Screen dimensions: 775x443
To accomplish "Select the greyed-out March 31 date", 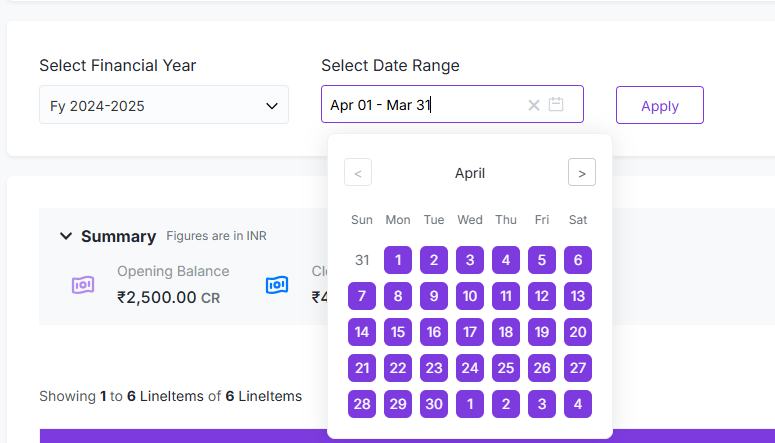I will [362, 260].
